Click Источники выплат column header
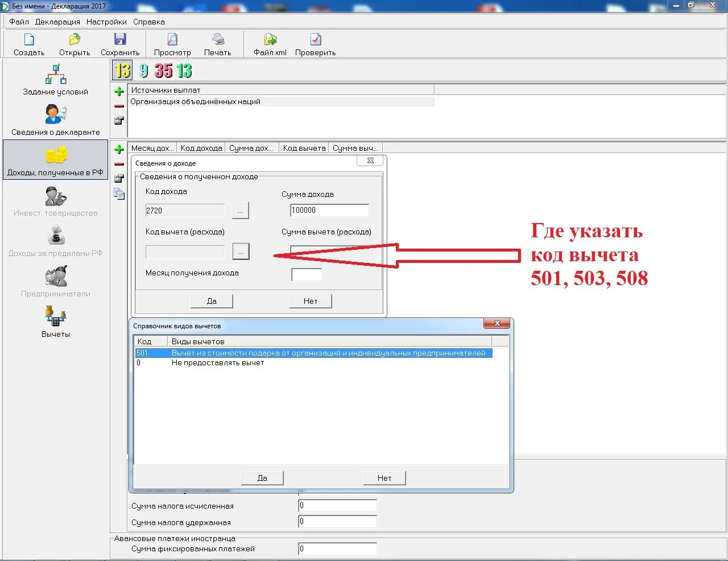Image resolution: width=728 pixels, height=561 pixels. pyautogui.click(x=282, y=90)
